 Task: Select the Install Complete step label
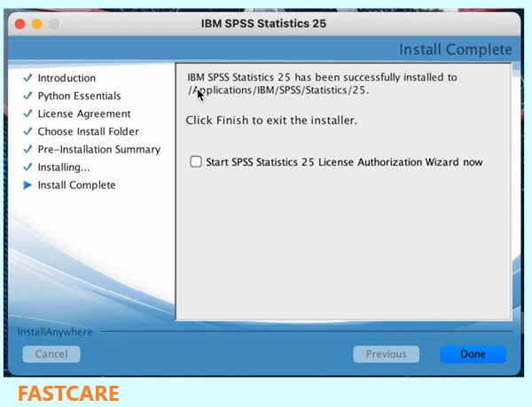[76, 185]
